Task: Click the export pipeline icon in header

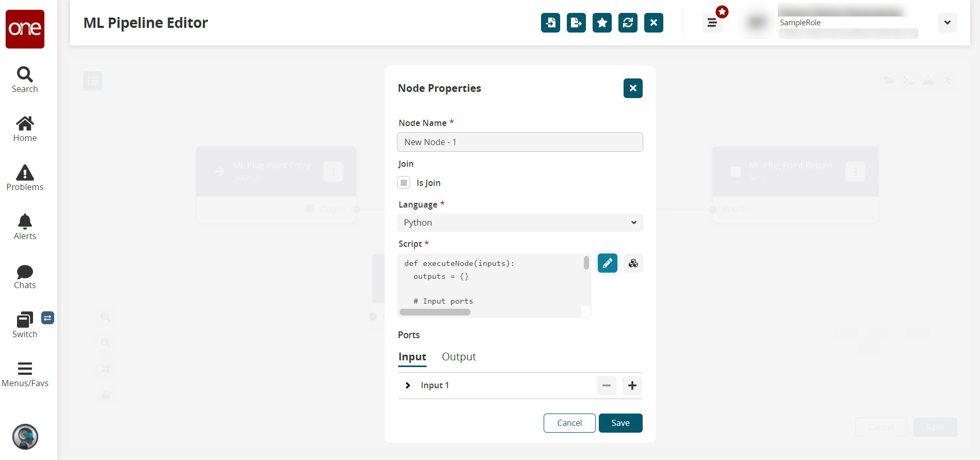Action: (x=576, y=23)
